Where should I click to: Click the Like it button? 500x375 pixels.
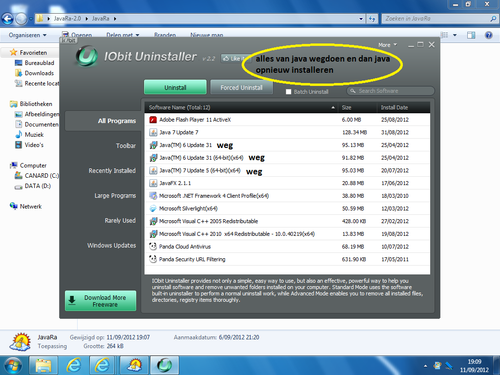tap(235, 58)
